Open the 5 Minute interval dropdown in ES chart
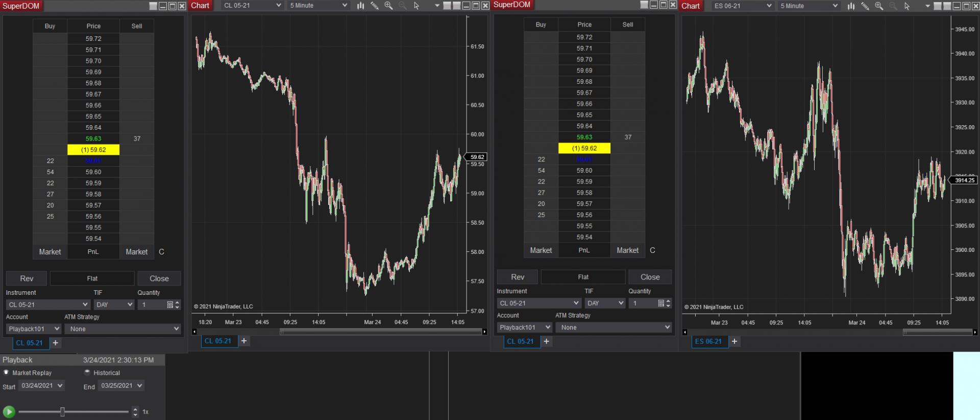 tap(809, 6)
